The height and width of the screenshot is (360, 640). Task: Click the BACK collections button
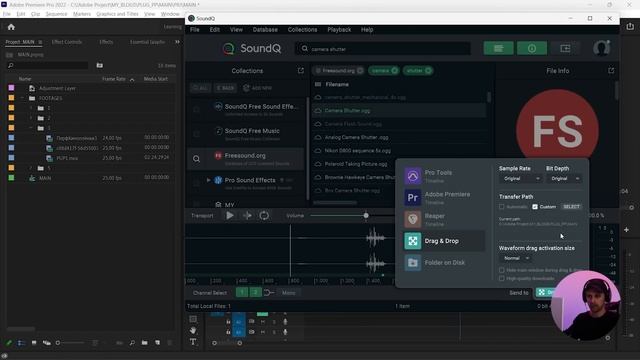[225, 88]
